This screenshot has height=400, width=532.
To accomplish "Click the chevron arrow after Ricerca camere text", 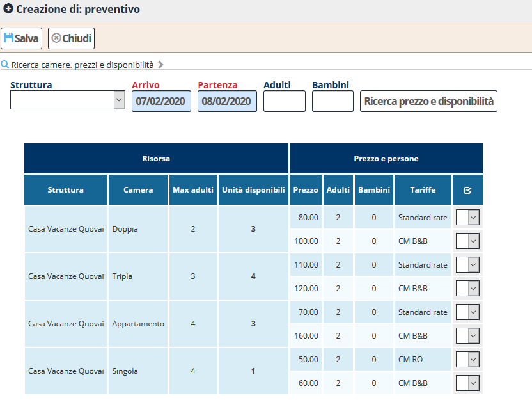I will tap(161, 65).
